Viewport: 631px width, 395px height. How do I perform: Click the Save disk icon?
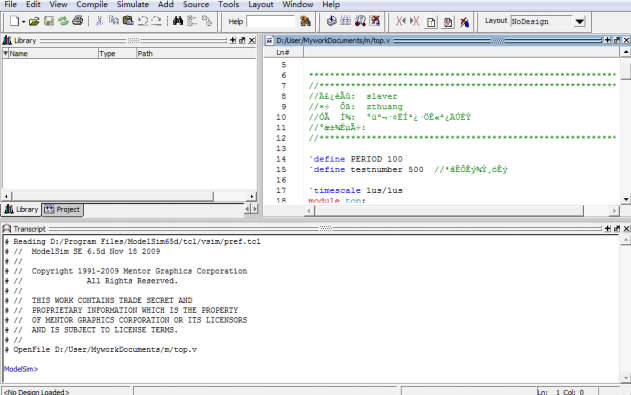click(49, 21)
